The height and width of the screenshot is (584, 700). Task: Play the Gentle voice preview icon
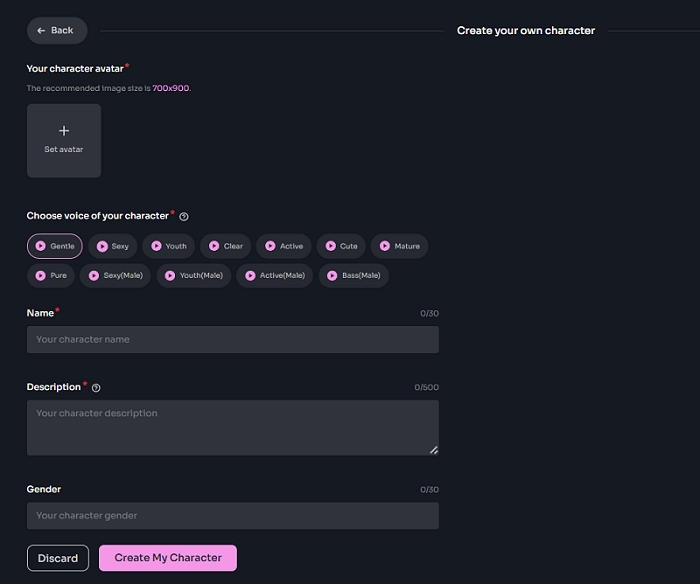coord(40,246)
